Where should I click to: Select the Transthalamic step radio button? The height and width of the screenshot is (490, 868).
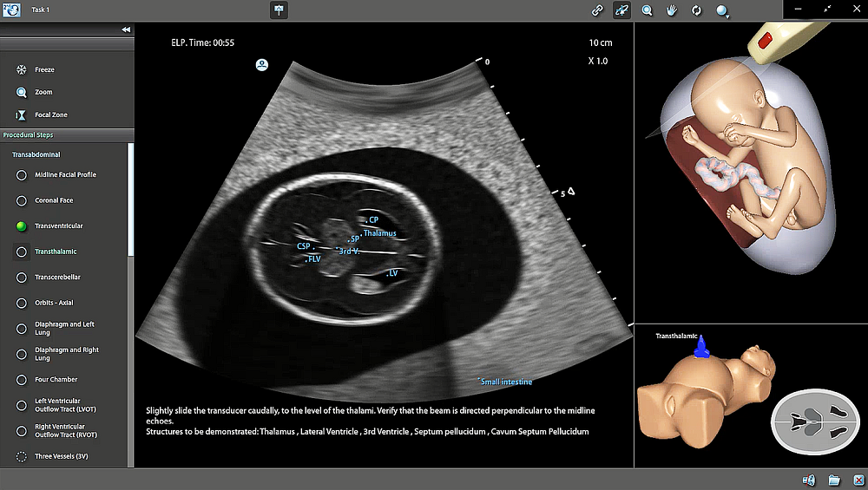click(22, 252)
